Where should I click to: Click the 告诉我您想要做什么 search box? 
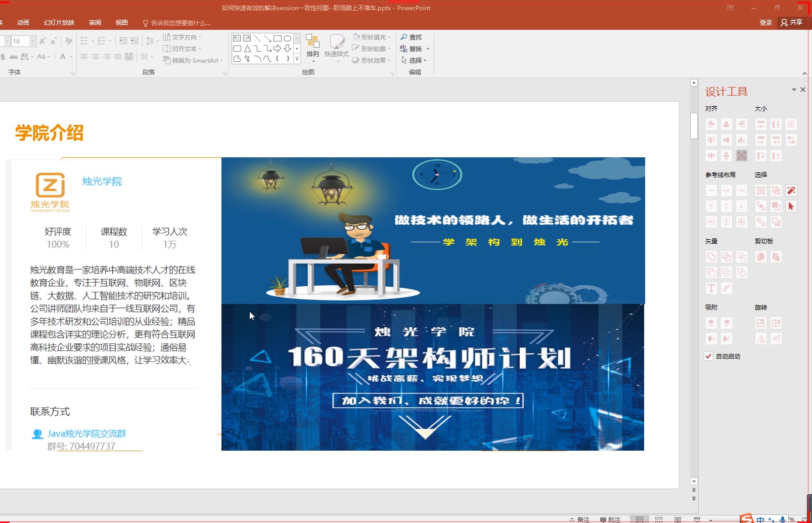tap(176, 23)
